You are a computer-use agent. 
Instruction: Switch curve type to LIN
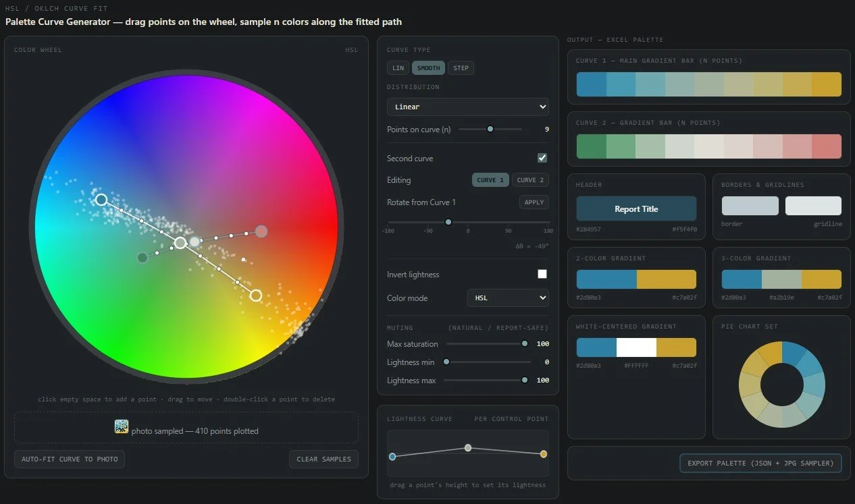(x=398, y=68)
